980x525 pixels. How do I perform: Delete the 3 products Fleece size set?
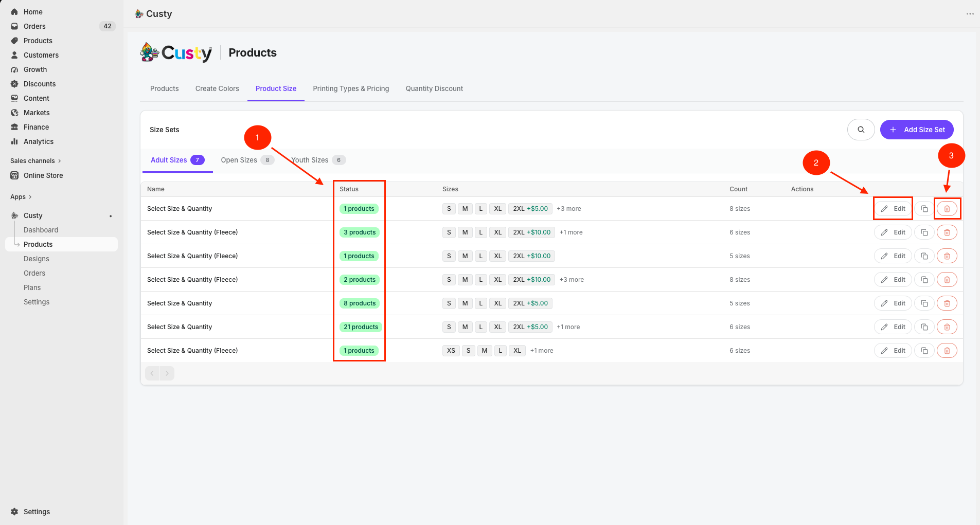click(947, 232)
